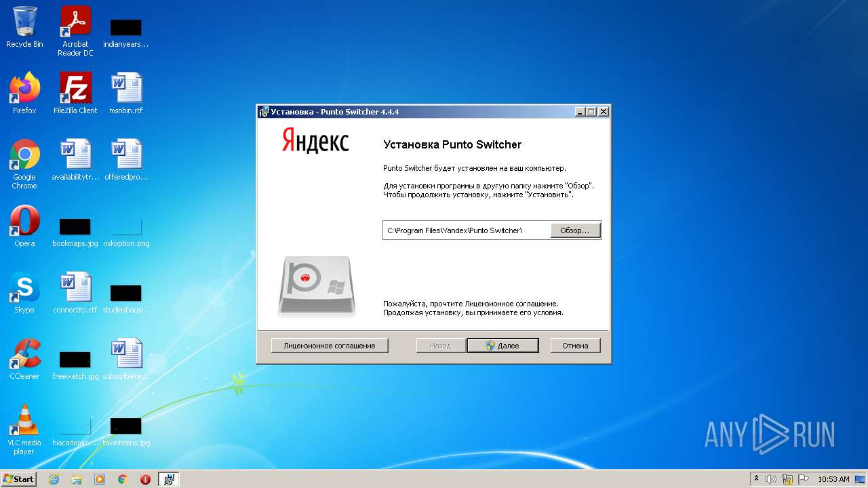Image resolution: width=868 pixels, height=488 pixels.
Task: Select connectits.rtf document icon
Action: (75, 293)
